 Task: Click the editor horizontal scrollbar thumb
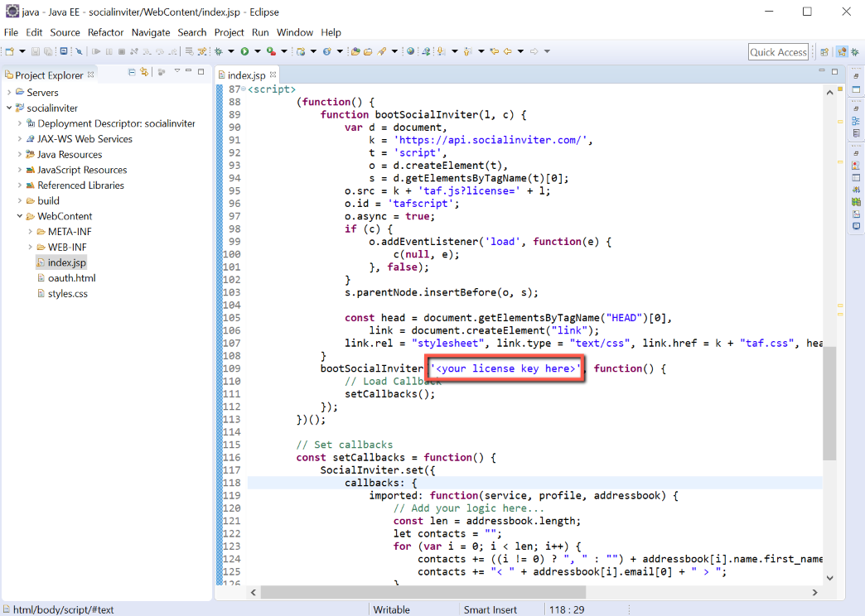tap(423, 592)
